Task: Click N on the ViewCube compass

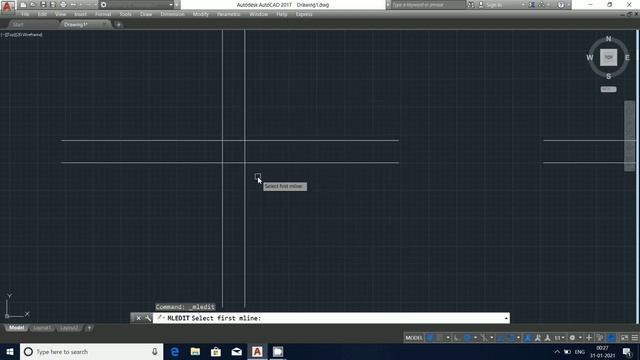Action: point(609,39)
